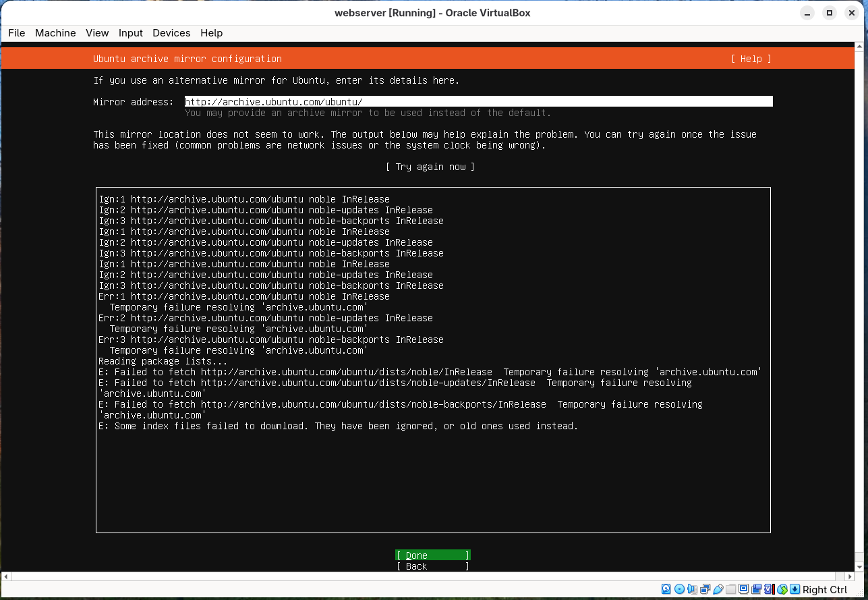
Task: Open the Help option in the installer header
Action: pos(750,59)
